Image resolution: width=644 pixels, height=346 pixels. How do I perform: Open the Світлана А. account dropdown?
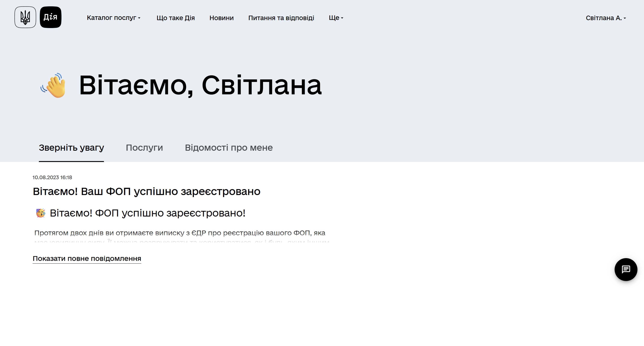[605, 18]
